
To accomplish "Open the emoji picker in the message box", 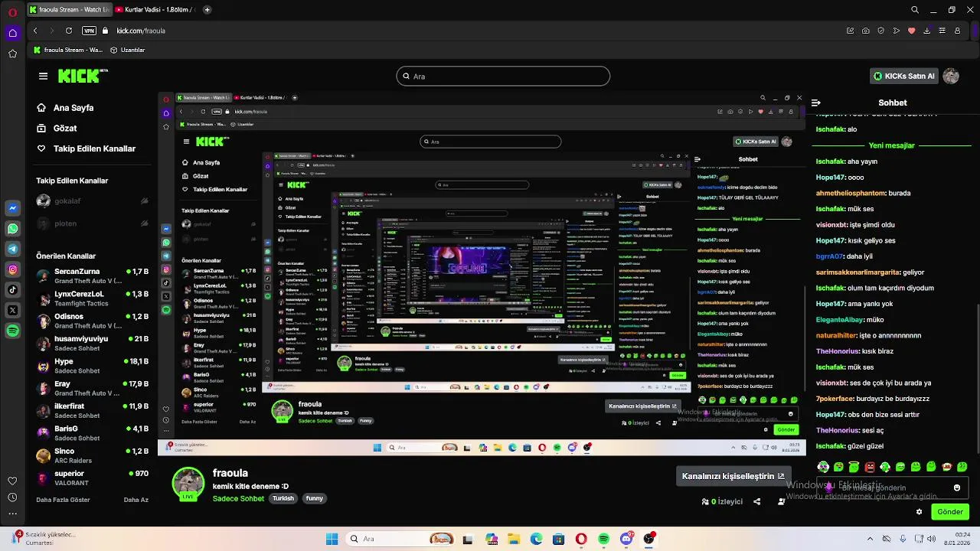I will (x=956, y=487).
